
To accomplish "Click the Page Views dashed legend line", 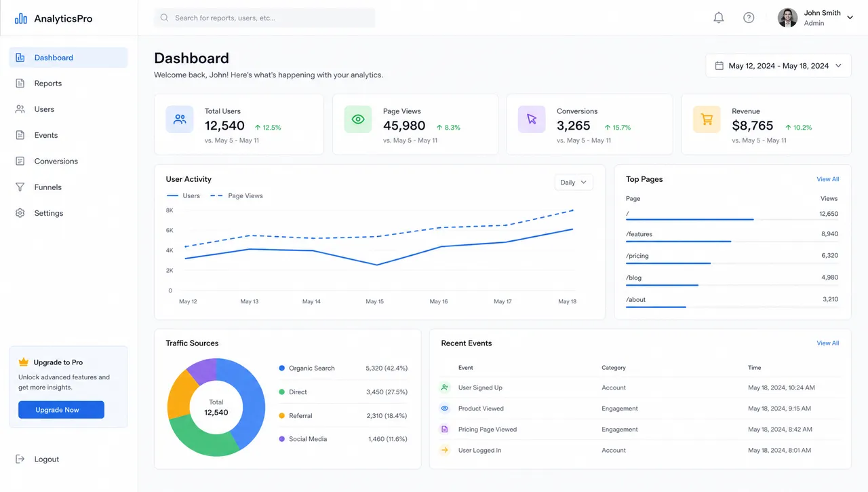I will [217, 196].
